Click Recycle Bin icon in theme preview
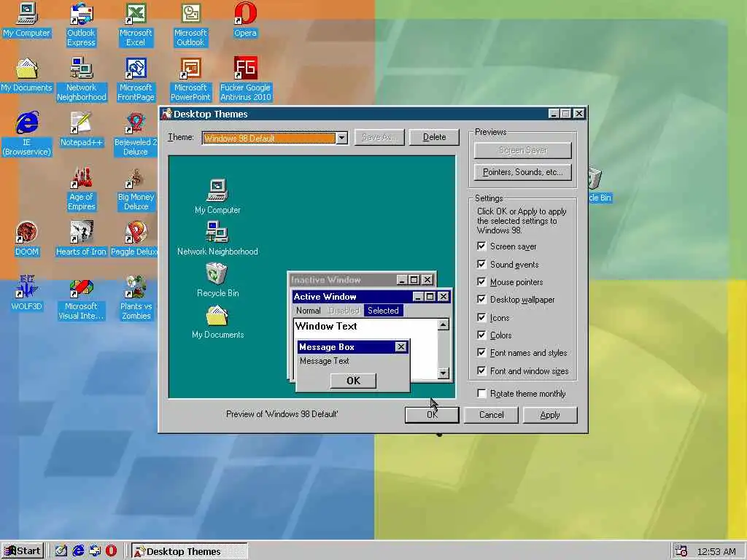 pos(217,273)
